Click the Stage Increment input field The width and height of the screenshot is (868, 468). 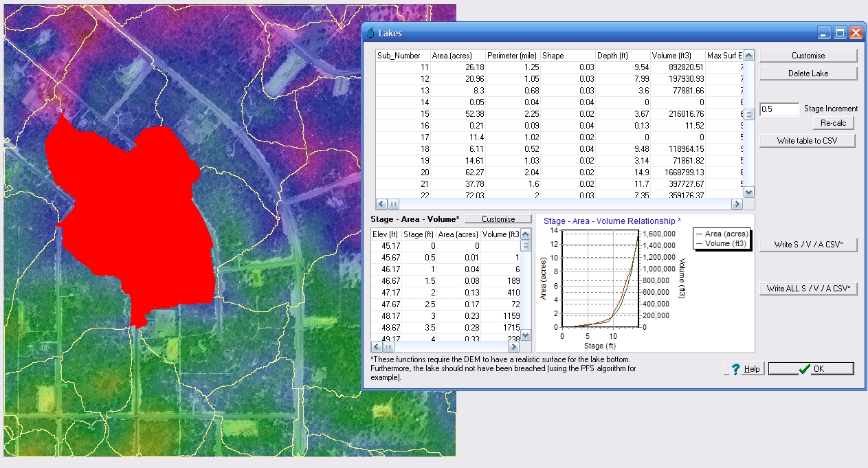[x=779, y=109]
